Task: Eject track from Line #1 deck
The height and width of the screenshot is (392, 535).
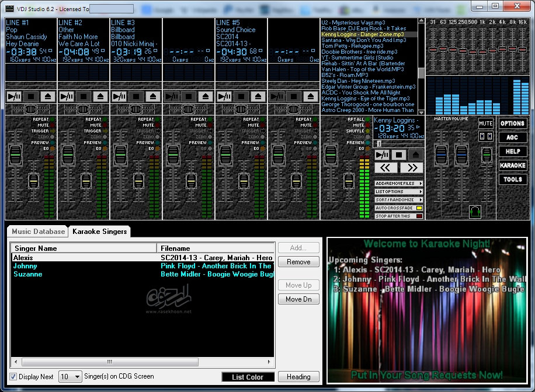Action: (x=48, y=96)
